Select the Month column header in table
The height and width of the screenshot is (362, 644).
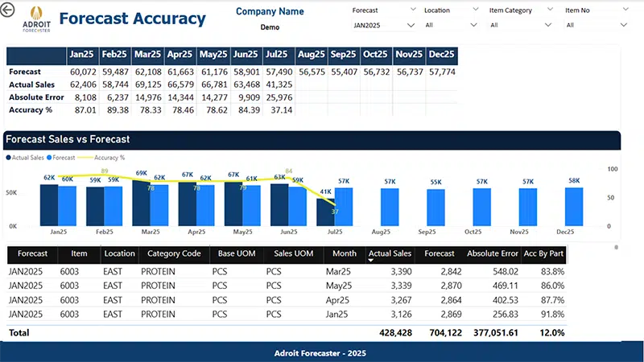(345, 253)
